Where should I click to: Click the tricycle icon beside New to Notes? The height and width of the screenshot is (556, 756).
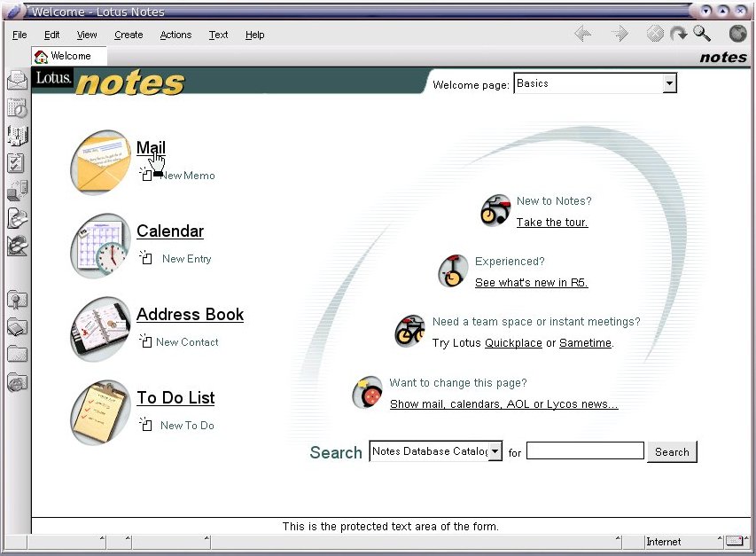[x=495, y=211]
